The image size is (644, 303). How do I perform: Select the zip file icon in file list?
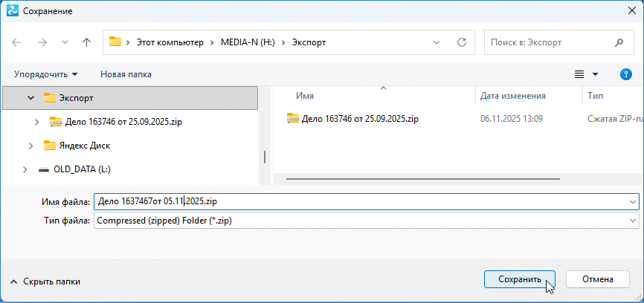click(292, 118)
